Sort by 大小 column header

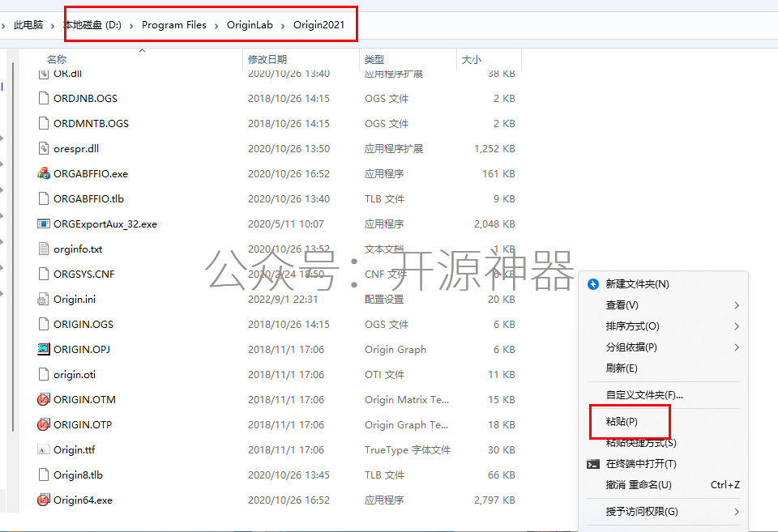(472, 59)
